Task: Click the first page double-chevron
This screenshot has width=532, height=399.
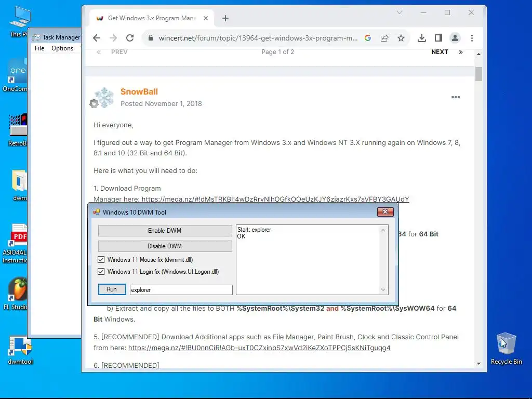Action: click(x=99, y=52)
